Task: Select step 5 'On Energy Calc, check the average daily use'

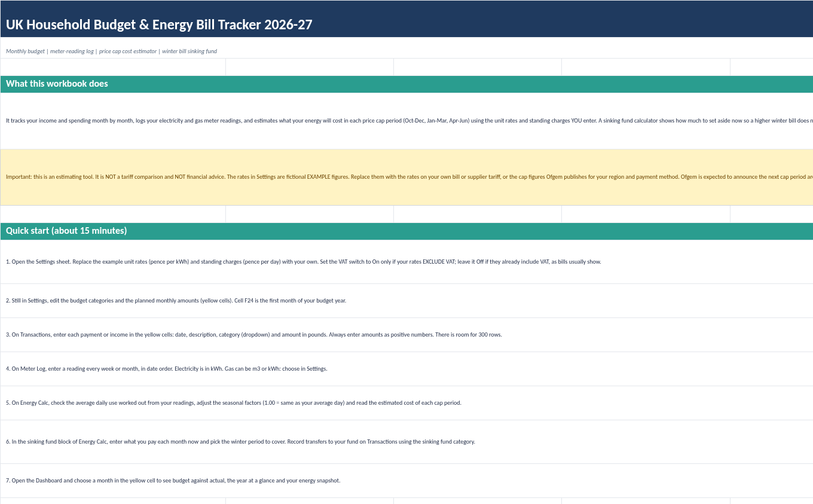Action: click(406, 403)
